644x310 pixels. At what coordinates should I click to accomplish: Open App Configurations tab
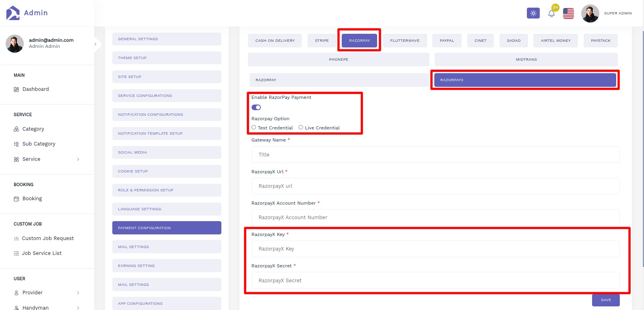pos(167,304)
